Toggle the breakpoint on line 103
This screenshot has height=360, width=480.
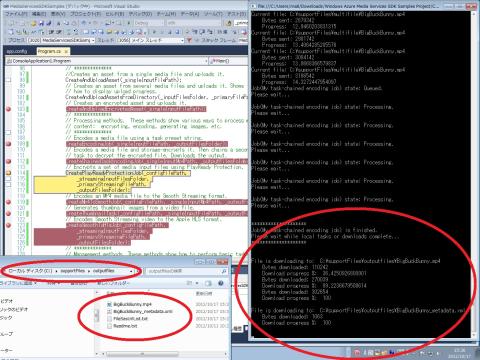tap(9, 109)
